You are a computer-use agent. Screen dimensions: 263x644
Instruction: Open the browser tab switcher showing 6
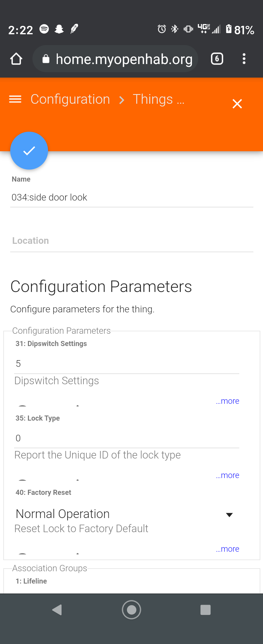(217, 59)
